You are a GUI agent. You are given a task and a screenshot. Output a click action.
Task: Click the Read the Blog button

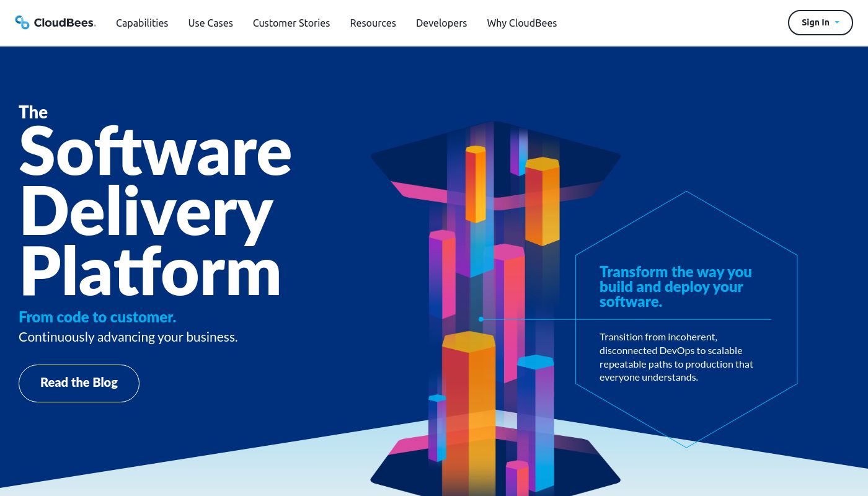79,383
